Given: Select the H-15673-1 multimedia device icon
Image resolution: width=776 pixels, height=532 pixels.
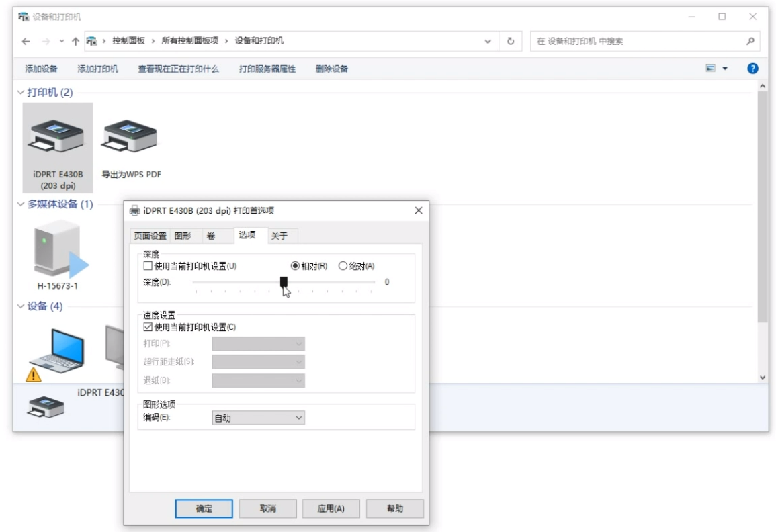Looking at the screenshot, I should [57, 249].
